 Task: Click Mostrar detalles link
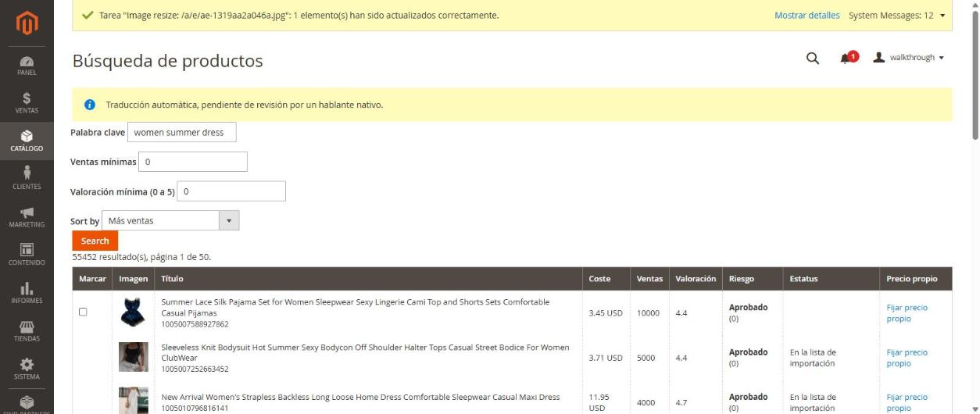(807, 15)
